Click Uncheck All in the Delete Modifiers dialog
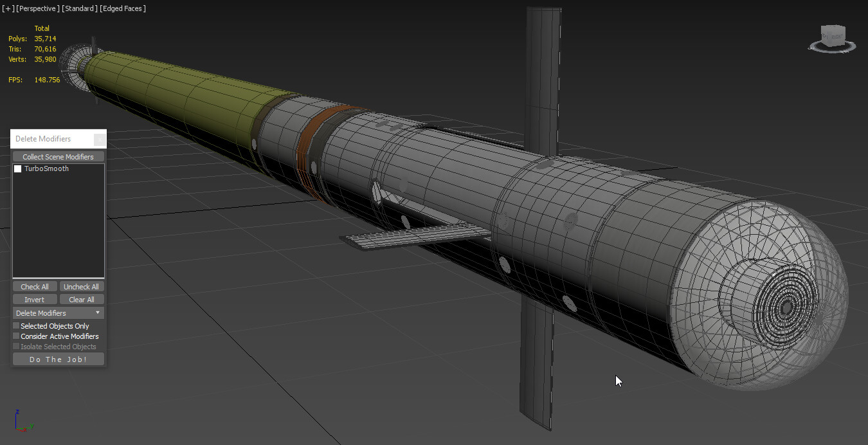Image resolution: width=868 pixels, height=445 pixels. pyautogui.click(x=81, y=286)
